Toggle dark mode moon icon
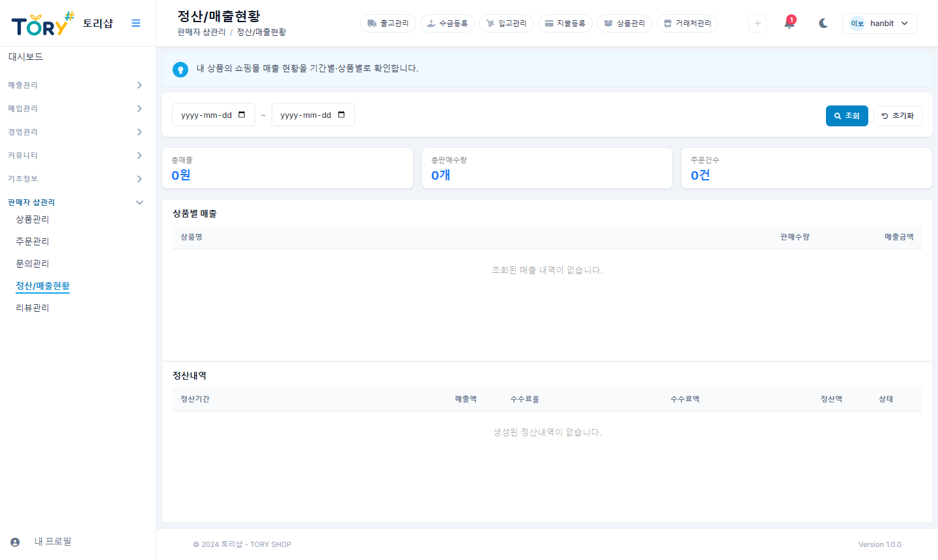Screen dimensions: 938x560 pos(823,23)
